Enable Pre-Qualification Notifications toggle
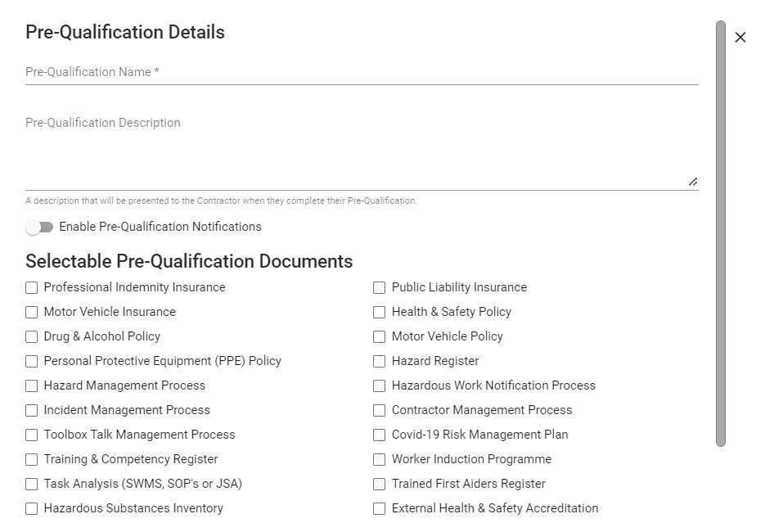The height and width of the screenshot is (532, 765). tap(39, 227)
